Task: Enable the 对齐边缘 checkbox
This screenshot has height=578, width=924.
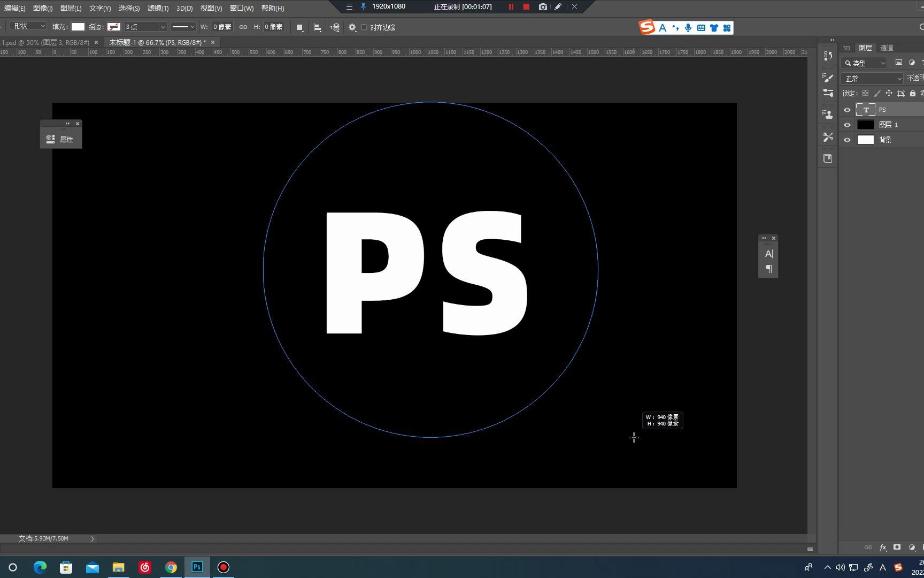Action: (364, 27)
